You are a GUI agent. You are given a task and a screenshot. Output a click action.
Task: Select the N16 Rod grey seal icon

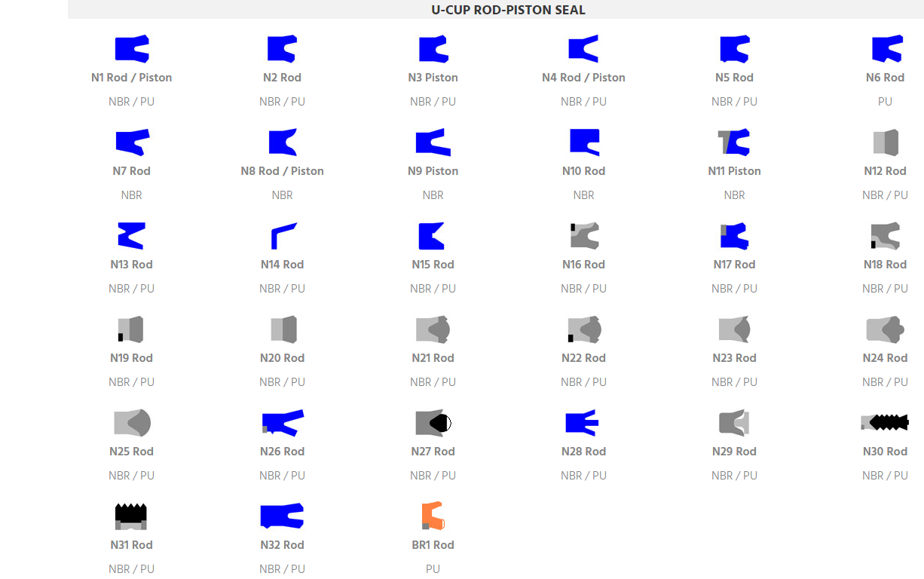pyautogui.click(x=584, y=236)
